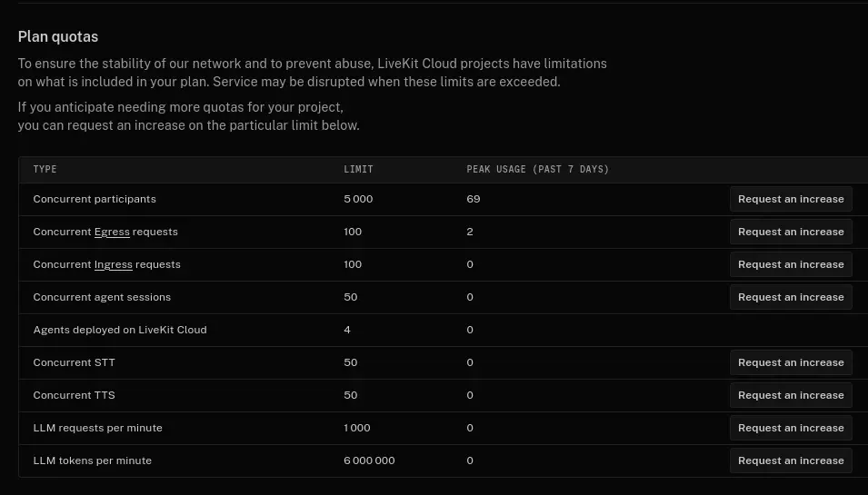Select the 6 000 000 LLM tokens limit value
This screenshot has height=495, width=868.
point(369,460)
